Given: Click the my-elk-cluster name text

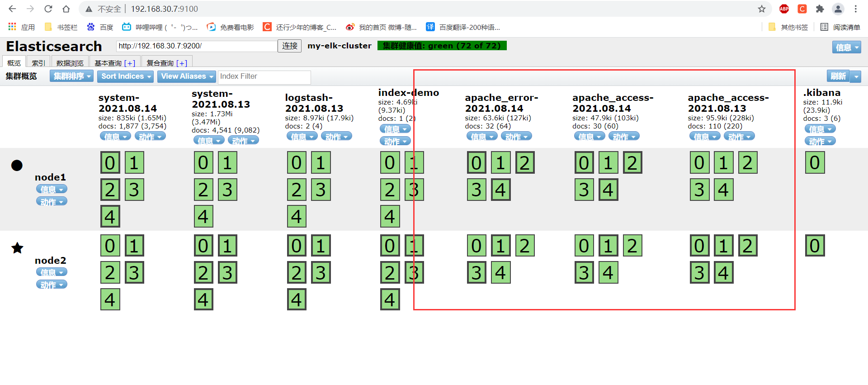Looking at the screenshot, I should pos(340,46).
